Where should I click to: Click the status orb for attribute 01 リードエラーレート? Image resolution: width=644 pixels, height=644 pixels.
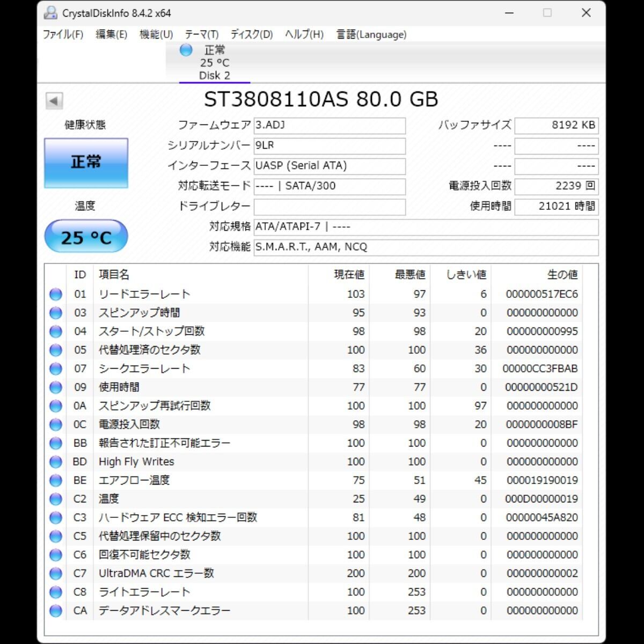[55, 294]
